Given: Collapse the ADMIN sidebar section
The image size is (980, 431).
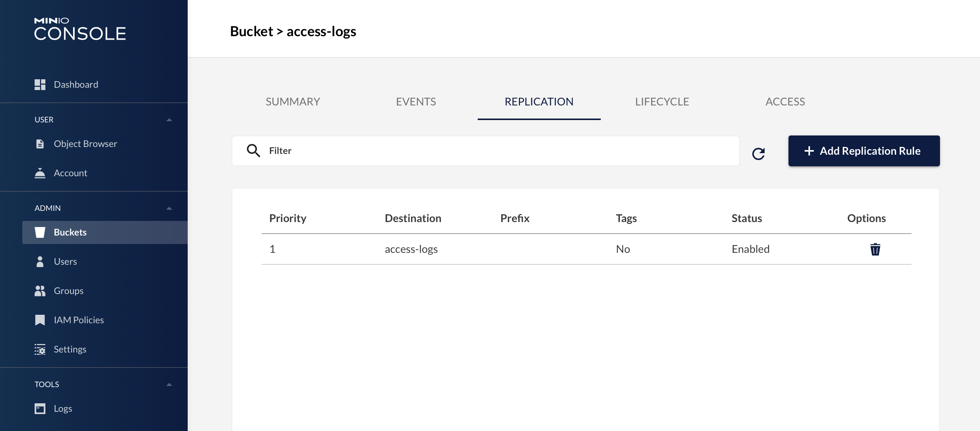Looking at the screenshot, I should 169,209.
